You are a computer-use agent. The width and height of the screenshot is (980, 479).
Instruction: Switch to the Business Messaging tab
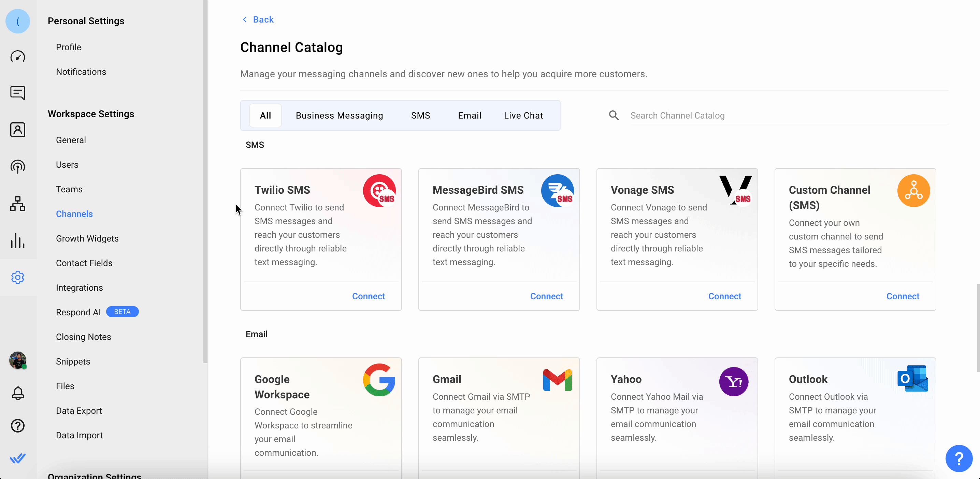click(339, 115)
